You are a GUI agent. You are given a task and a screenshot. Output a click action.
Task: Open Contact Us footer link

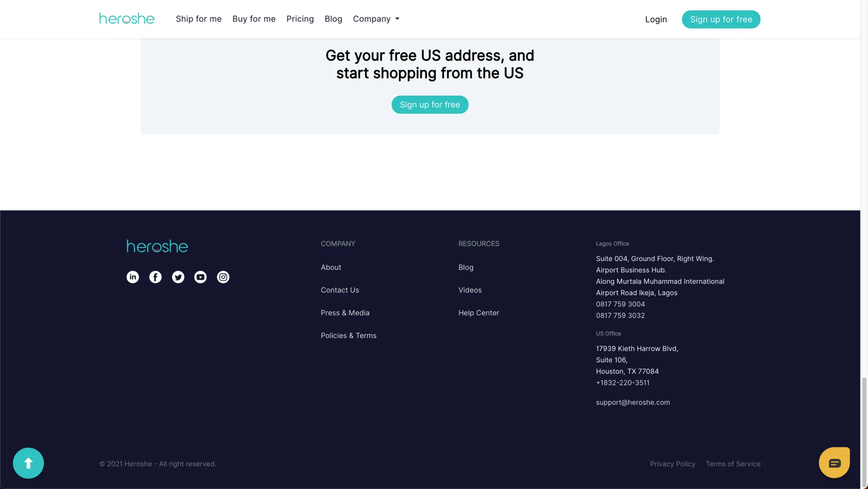tap(340, 290)
